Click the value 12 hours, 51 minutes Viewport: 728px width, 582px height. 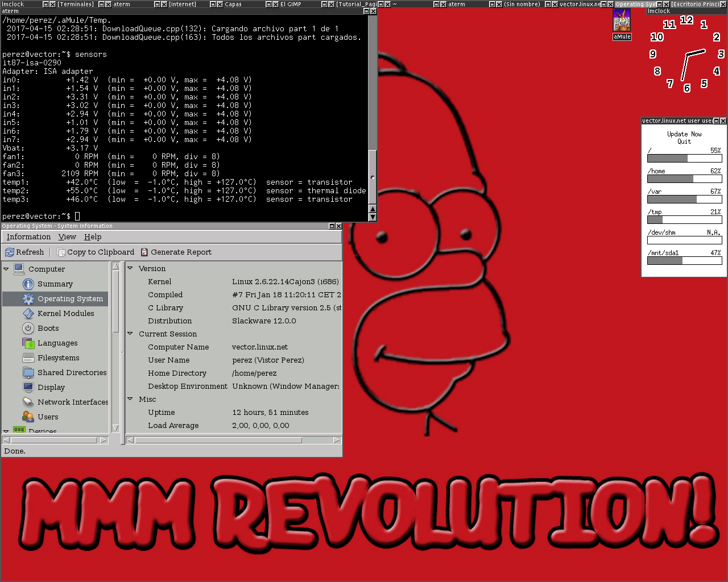tap(270, 412)
